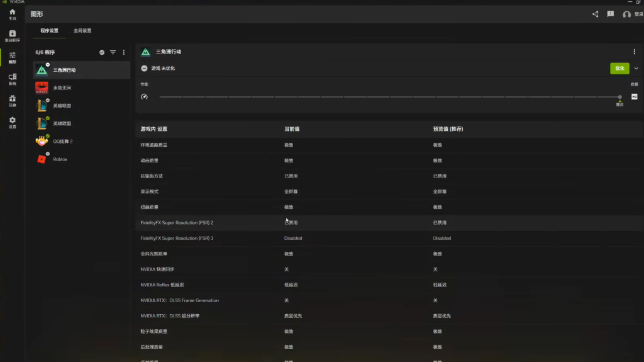Click the QQ炫舞 2 game icon

click(x=42, y=141)
